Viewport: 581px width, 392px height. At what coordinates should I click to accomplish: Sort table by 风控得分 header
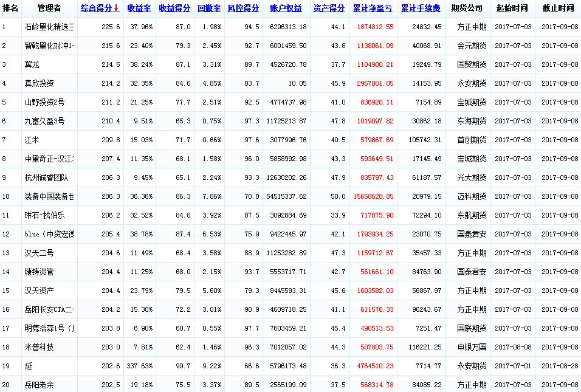pyautogui.click(x=243, y=8)
